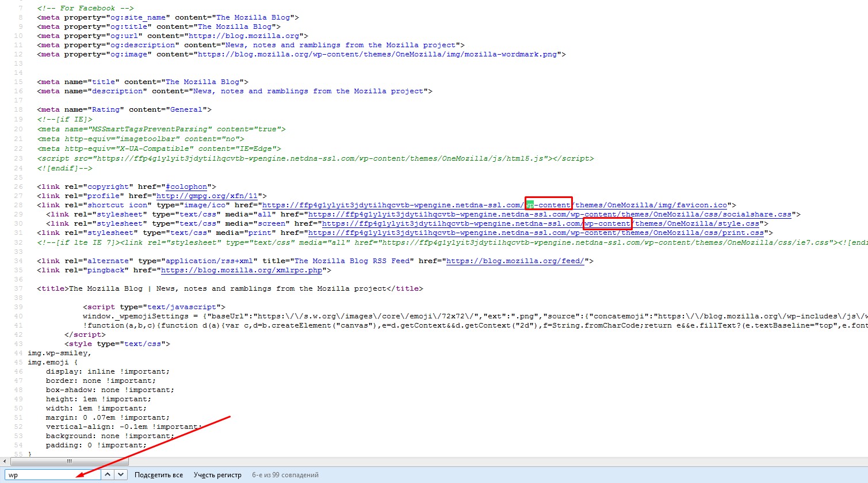Viewport: 868px width, 483px height.
Task: Open the xmlrpc.php pingback link
Action: click(242, 270)
